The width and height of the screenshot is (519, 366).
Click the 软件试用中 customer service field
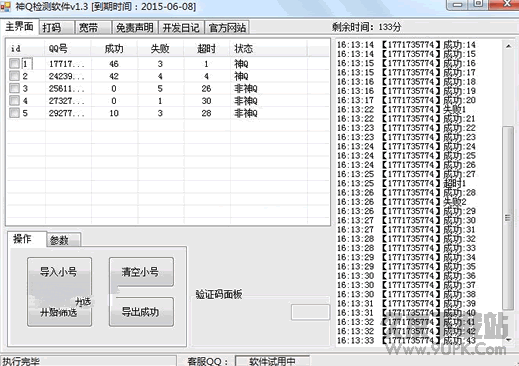coord(272,361)
